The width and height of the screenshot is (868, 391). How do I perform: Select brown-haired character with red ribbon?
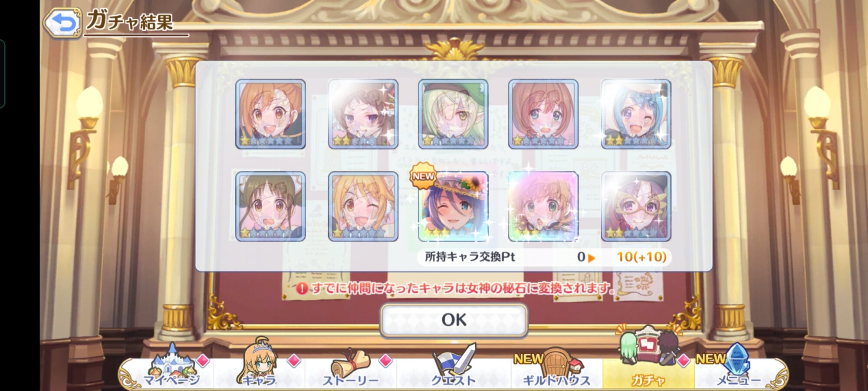[x=363, y=114]
